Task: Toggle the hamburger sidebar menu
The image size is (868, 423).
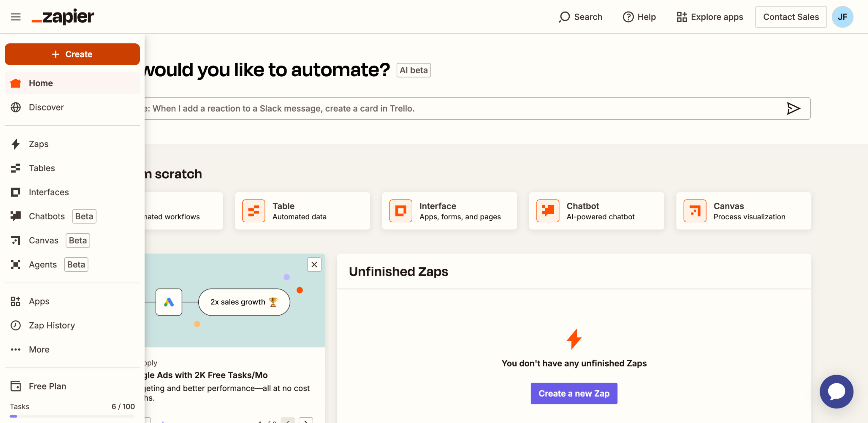Action: pos(16,17)
